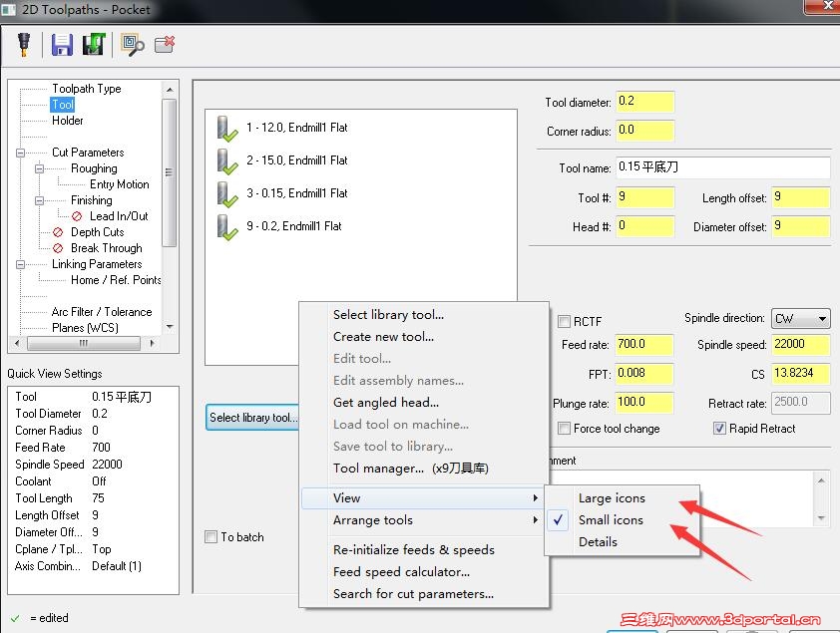840x633 pixels.
Task: Uncheck the Rapid Retract checkbox
Action: click(x=719, y=428)
